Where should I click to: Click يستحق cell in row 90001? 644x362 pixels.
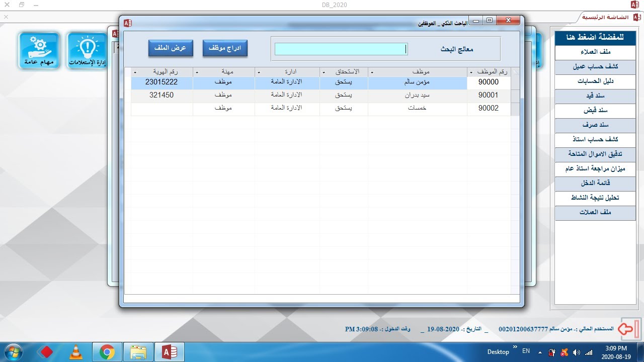pos(344,96)
